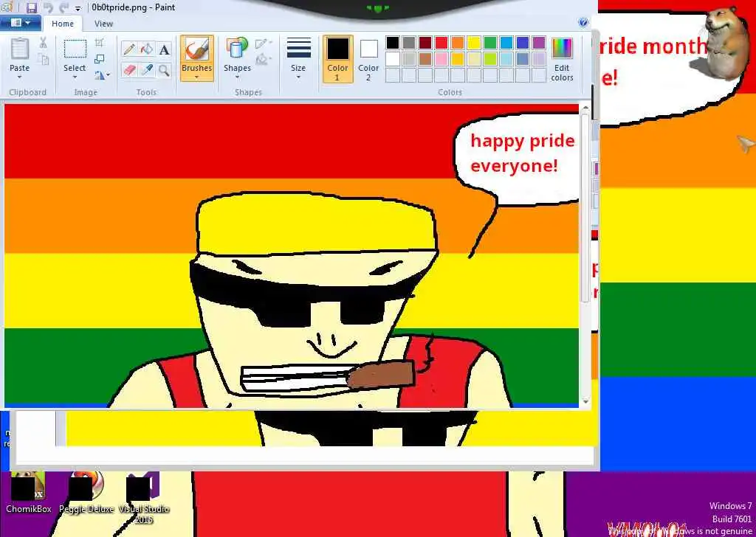This screenshot has height=537, width=756.
Task: Click the Edit colors rainbow icon
Action: coord(562,49)
